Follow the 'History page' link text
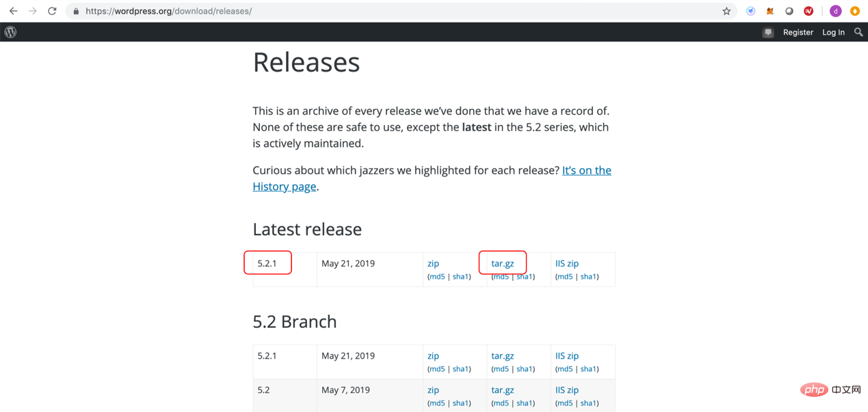Viewport: 868px width, 412px height. [x=285, y=187]
